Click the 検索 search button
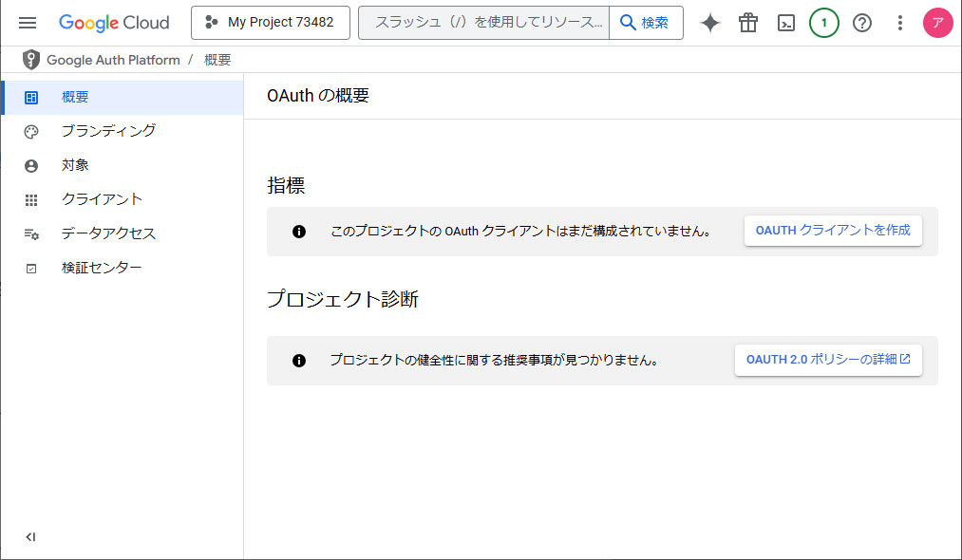The width and height of the screenshot is (962, 560). [x=646, y=23]
